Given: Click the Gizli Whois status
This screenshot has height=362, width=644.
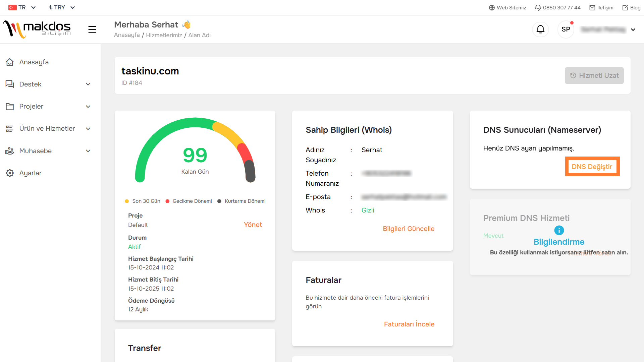Looking at the screenshot, I should pyautogui.click(x=368, y=210).
